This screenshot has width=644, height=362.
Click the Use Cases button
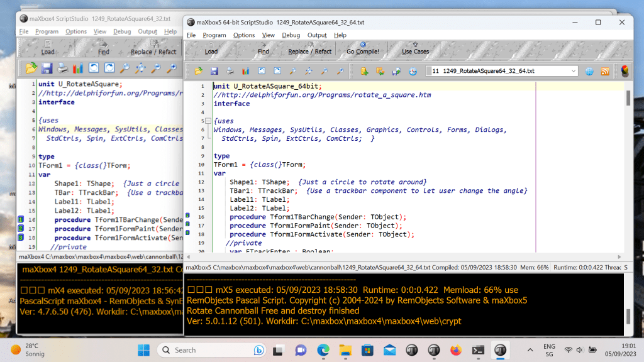tap(415, 52)
